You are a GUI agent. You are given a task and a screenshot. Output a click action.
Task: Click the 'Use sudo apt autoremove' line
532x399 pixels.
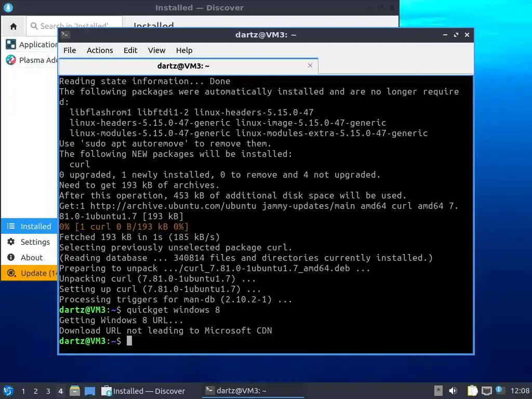(x=165, y=143)
